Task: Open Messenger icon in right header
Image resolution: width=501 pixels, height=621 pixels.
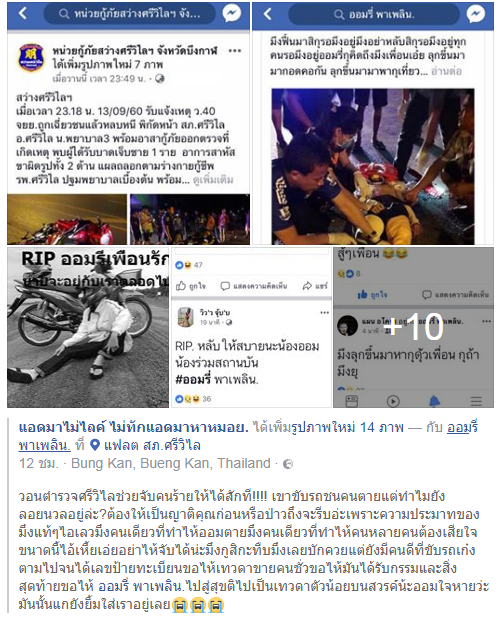Action: pos(476,14)
